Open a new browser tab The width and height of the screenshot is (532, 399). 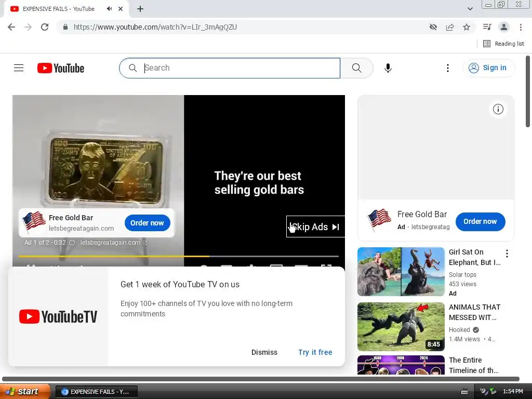click(x=140, y=9)
